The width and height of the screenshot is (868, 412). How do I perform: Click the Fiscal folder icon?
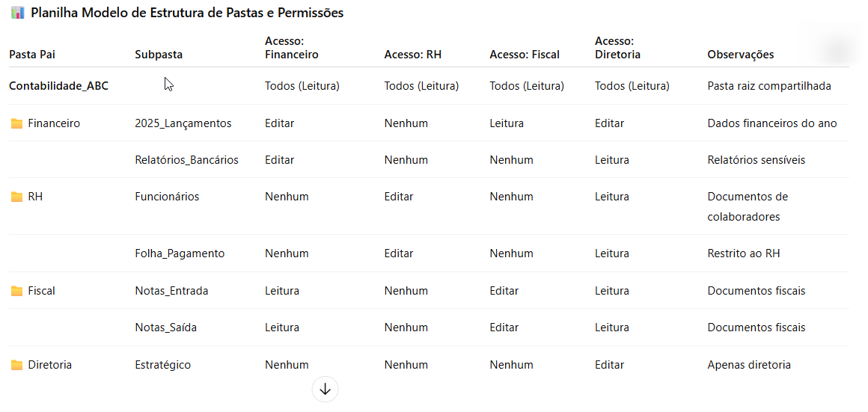(x=16, y=291)
